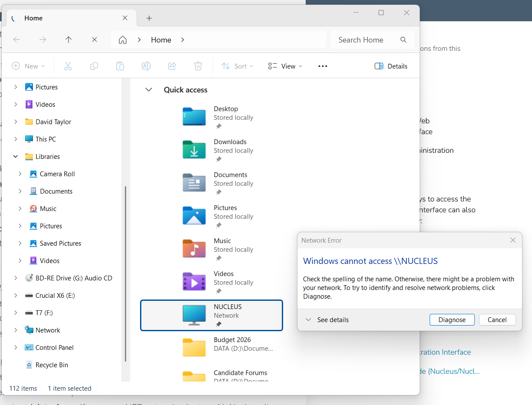Open the See more ellipsis menu

click(x=323, y=66)
